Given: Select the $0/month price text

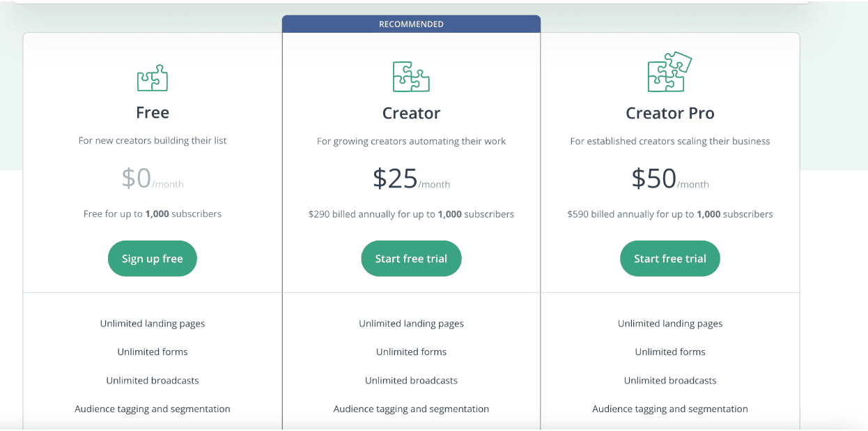Looking at the screenshot, I should (x=153, y=179).
